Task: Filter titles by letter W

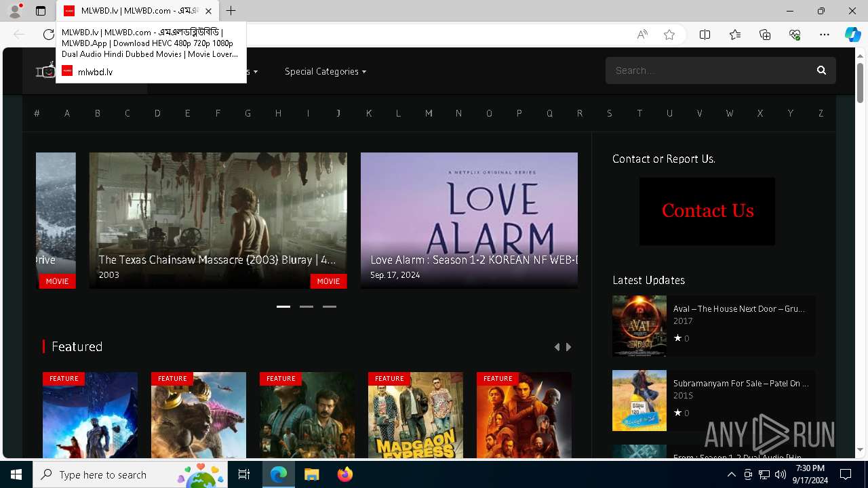Action: [730, 113]
